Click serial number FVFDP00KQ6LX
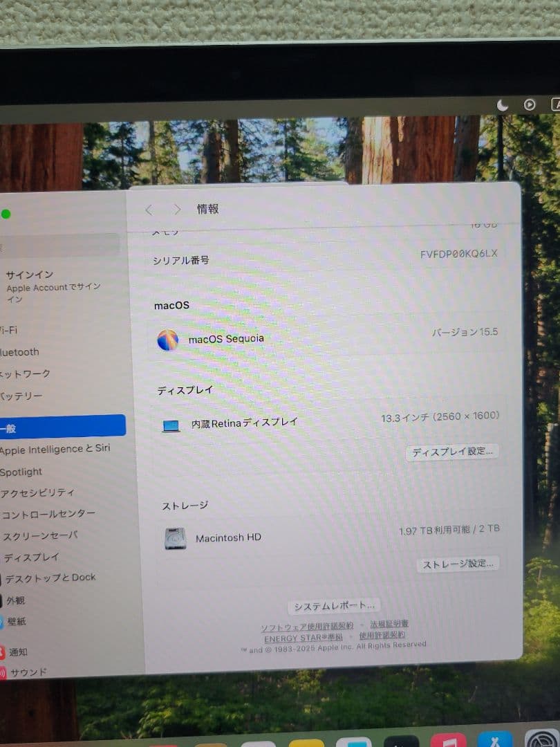Screen dimensions: 560x747 [x=458, y=254]
